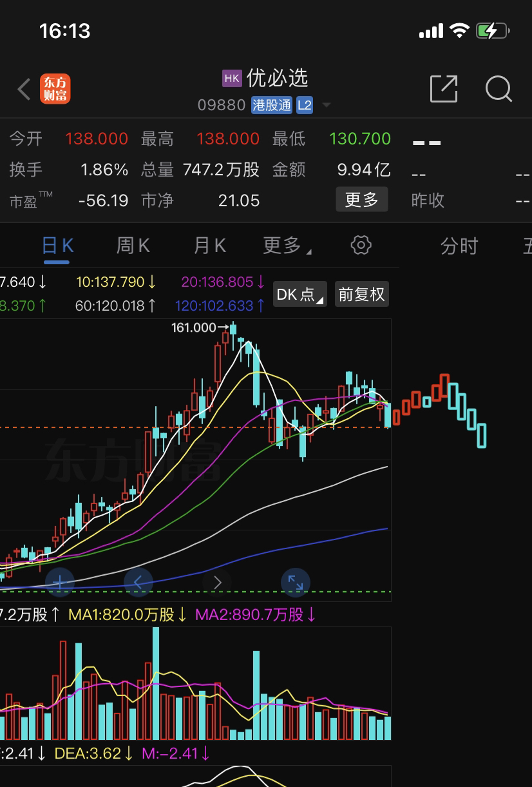Open the 更多 chart period dropdown
The width and height of the screenshot is (532, 787).
click(x=287, y=246)
